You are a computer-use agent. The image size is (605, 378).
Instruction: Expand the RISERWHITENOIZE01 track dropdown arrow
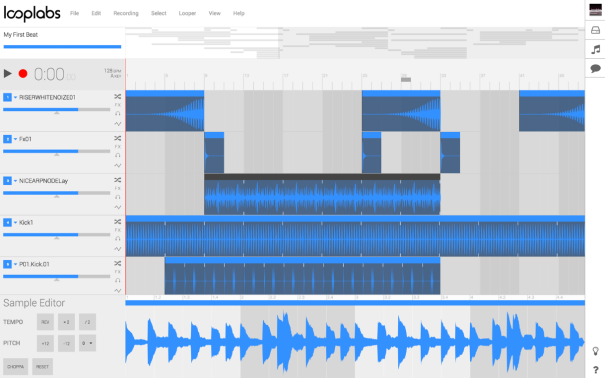[15, 98]
